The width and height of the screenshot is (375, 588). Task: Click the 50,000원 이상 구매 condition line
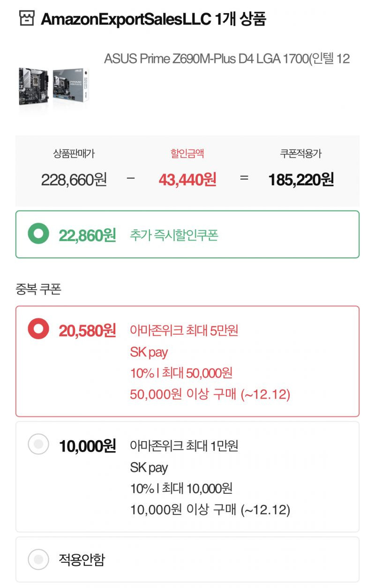tap(210, 394)
